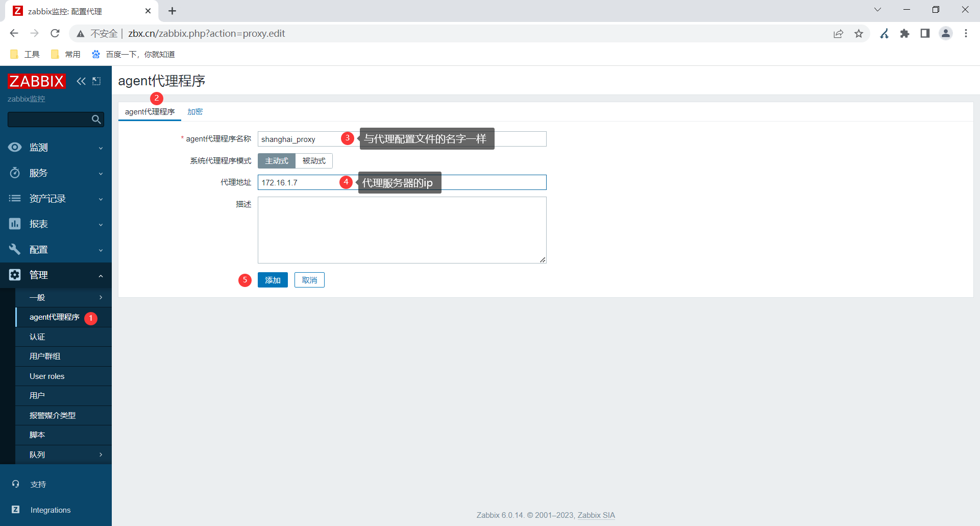
Task: Open the 常用 bookmarks folder
Action: (66, 54)
